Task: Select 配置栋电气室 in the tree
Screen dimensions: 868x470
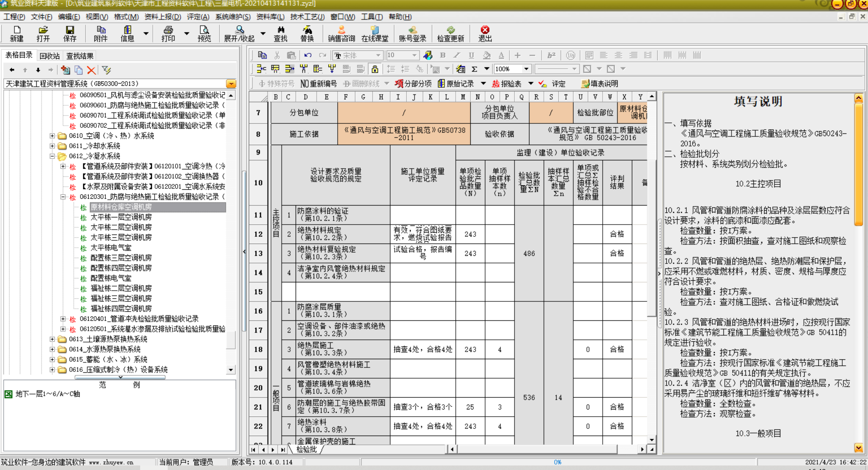Action: tap(111, 278)
